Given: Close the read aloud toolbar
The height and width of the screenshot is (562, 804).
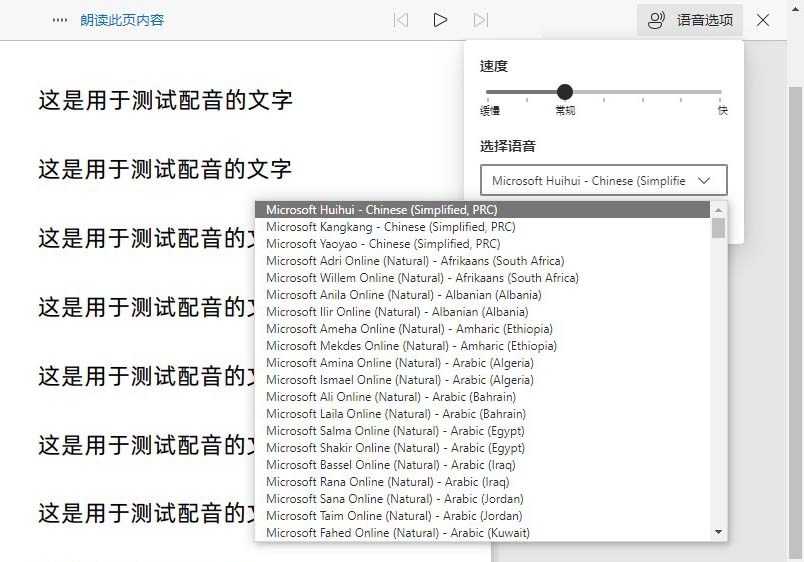Looking at the screenshot, I should tap(763, 20).
